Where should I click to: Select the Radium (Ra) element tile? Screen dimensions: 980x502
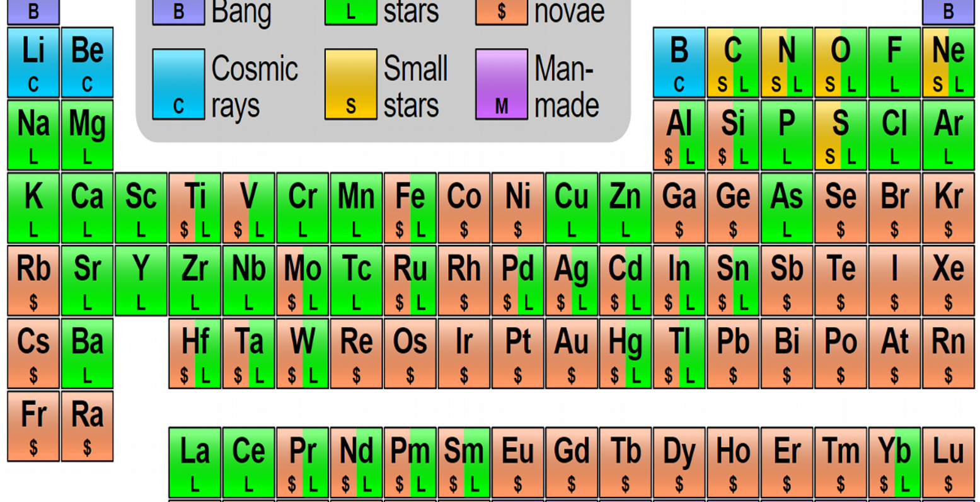(87, 426)
